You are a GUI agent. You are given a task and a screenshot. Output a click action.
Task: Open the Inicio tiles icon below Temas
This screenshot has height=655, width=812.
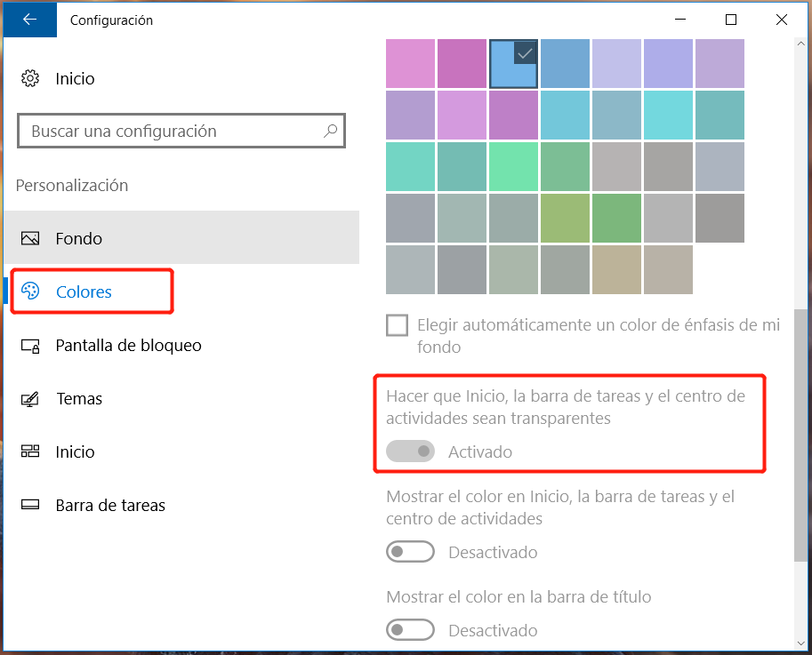coord(30,452)
